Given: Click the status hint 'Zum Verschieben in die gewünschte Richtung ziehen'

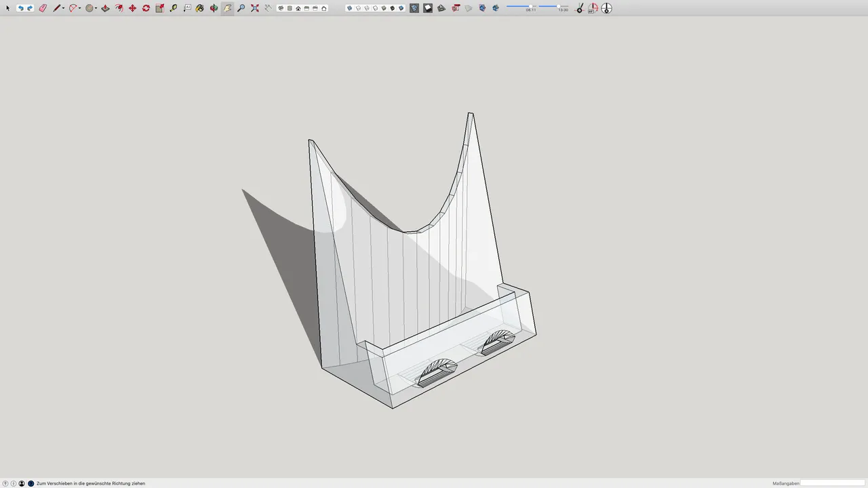Looking at the screenshot, I should (91, 483).
